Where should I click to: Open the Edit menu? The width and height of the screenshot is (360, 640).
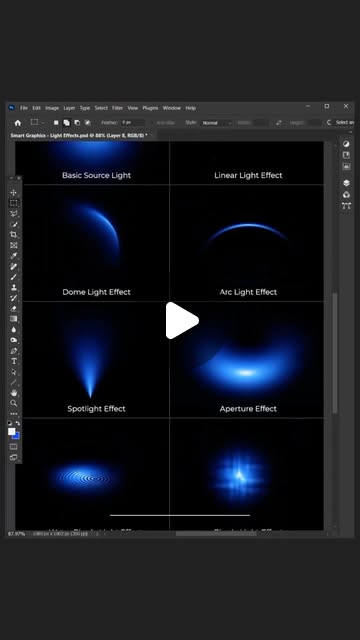[37, 108]
